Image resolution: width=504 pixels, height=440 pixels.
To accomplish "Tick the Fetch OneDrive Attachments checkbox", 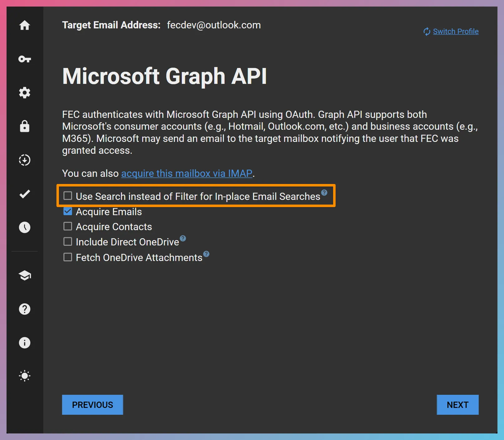I will coord(68,257).
